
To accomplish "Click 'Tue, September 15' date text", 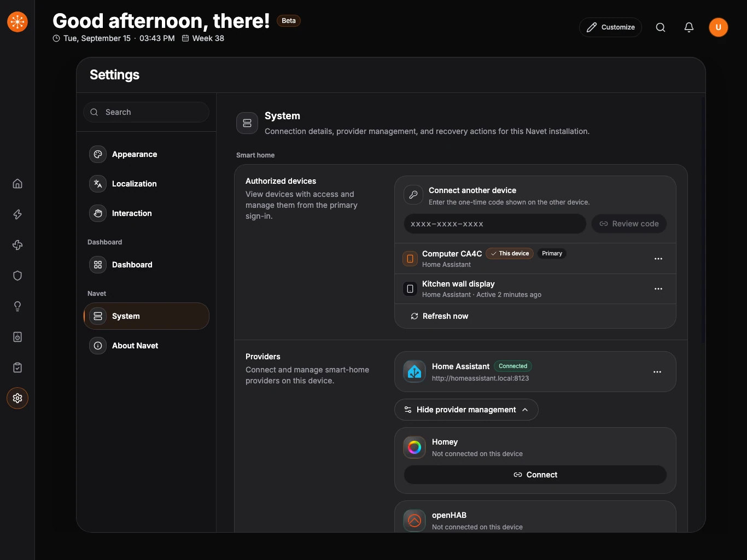I will pos(97,38).
